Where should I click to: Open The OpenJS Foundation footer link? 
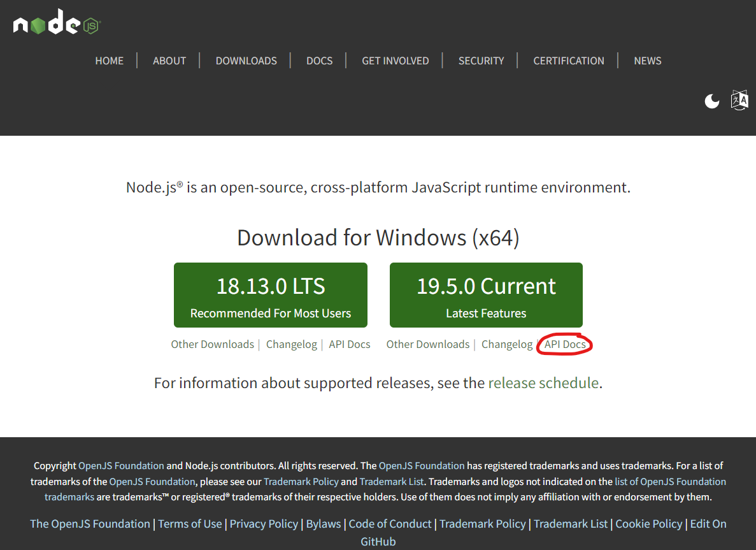90,523
